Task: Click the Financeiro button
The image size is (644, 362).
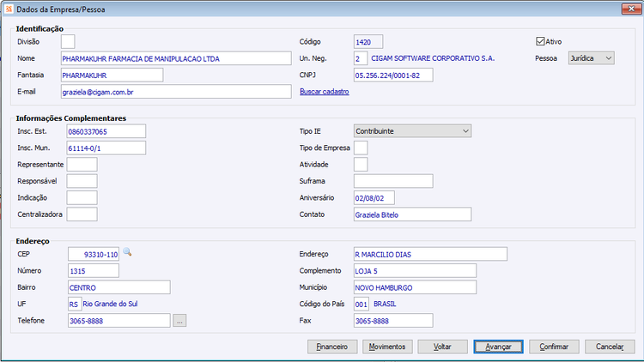Action: (x=332, y=347)
